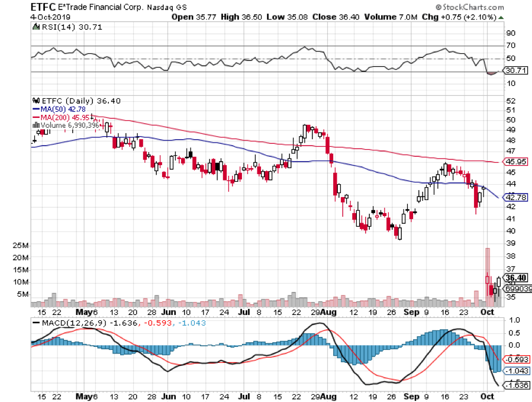Click the 4-Oct-2019 date label
Screen dimensions: 532x402
point(50,17)
